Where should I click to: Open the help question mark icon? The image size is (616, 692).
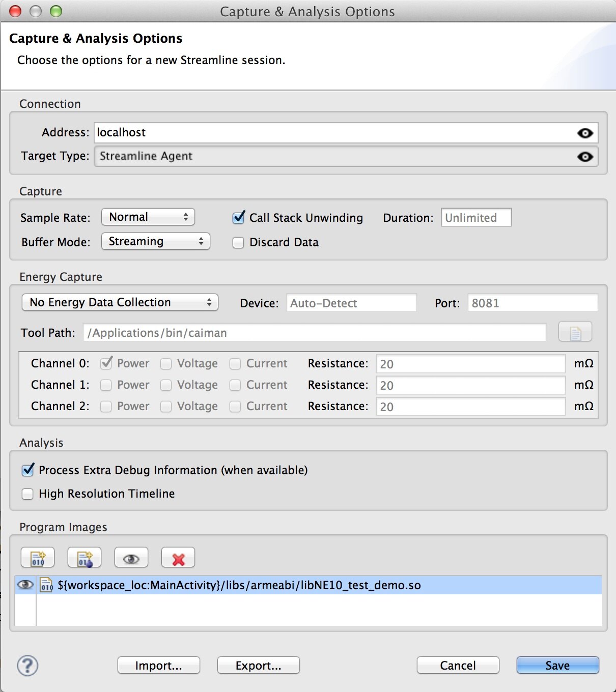tap(27, 666)
